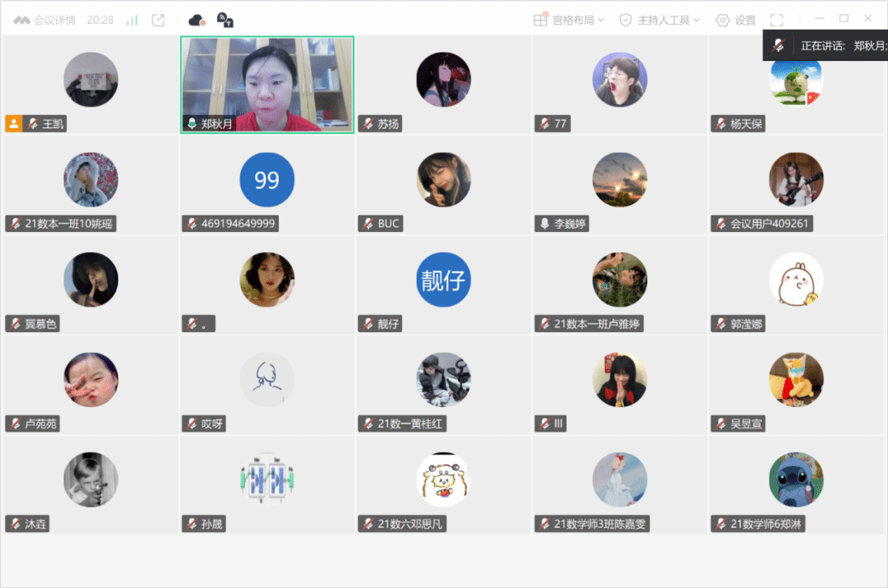Click the share meeting export icon
This screenshot has height=588, width=888.
[159, 20]
